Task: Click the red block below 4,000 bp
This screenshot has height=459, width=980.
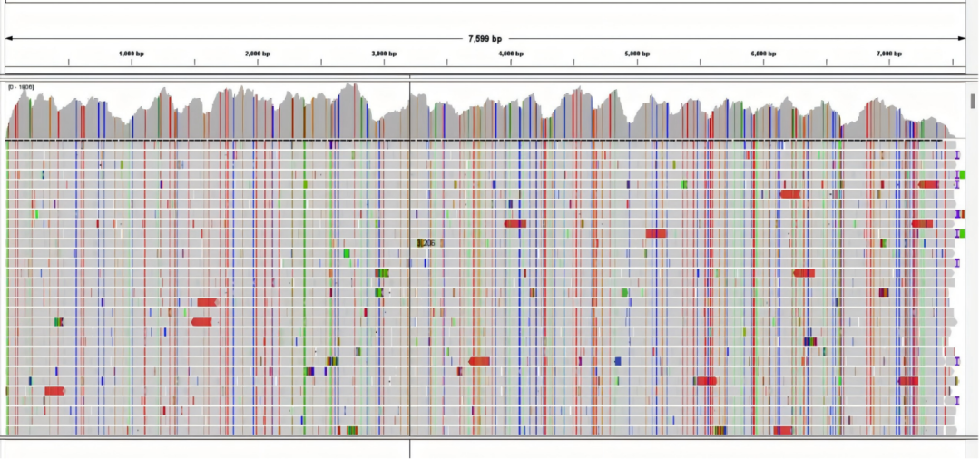Action: [x=515, y=223]
